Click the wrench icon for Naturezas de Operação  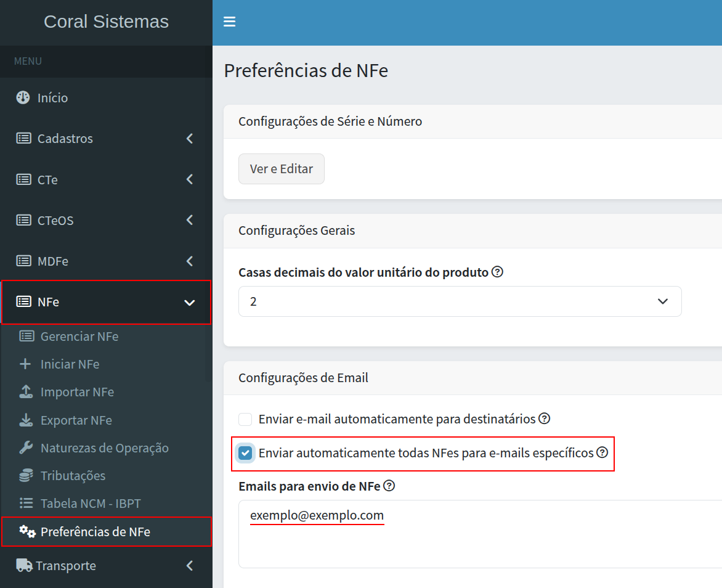point(26,448)
